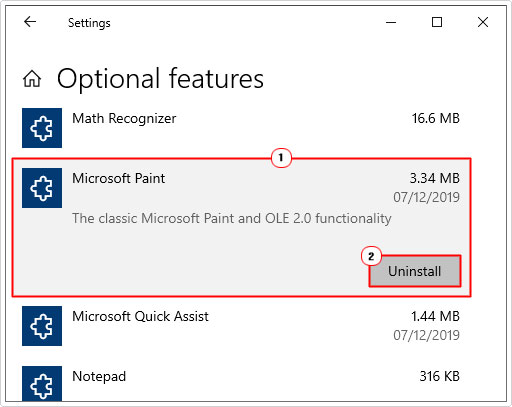The width and height of the screenshot is (512, 407).
Task: Select Microsoft Quick Assist's 07/12/2019 date
Action: [426, 335]
